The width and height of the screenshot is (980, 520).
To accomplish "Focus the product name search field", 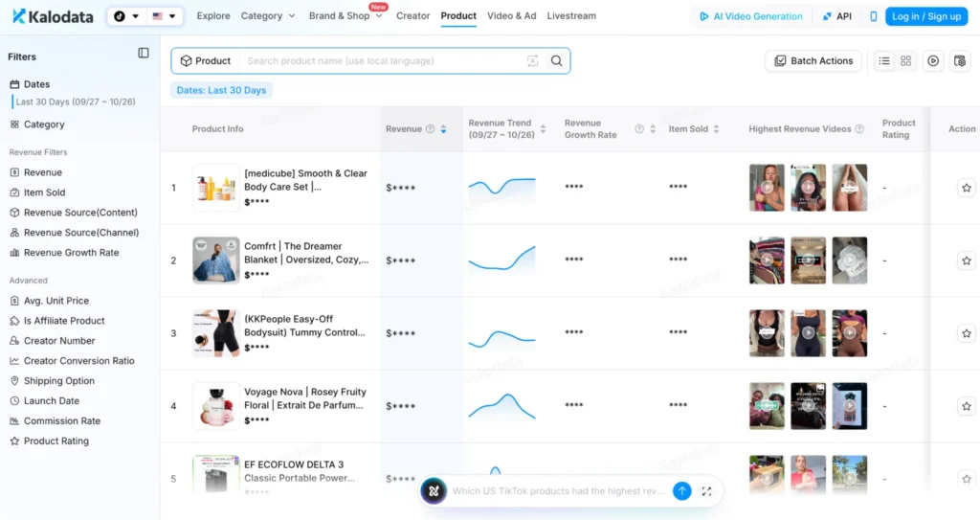I will tap(381, 60).
